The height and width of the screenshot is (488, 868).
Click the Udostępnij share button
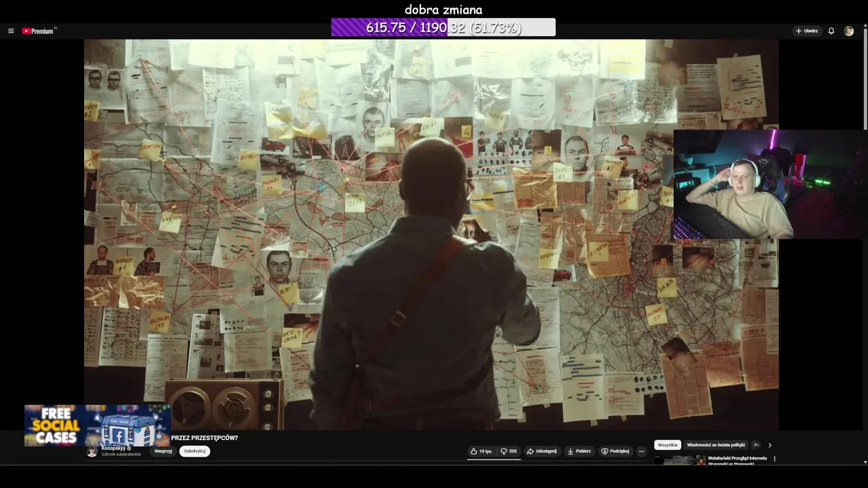[x=542, y=451]
